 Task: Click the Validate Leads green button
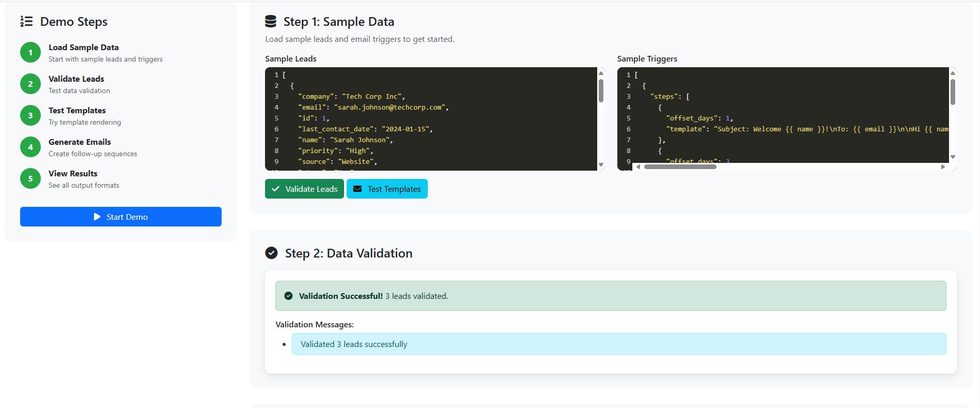pos(304,189)
